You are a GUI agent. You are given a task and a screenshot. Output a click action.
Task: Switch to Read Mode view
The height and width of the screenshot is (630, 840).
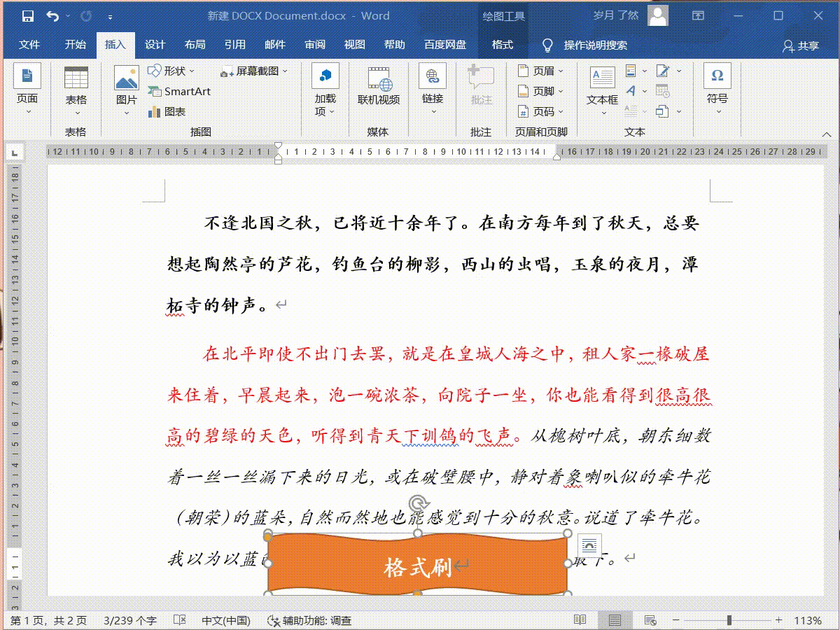pos(580,620)
